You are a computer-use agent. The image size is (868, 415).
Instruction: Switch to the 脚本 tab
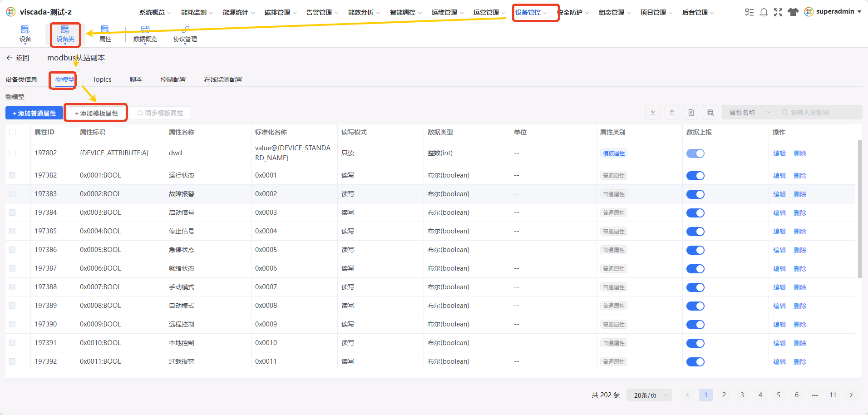coord(136,79)
